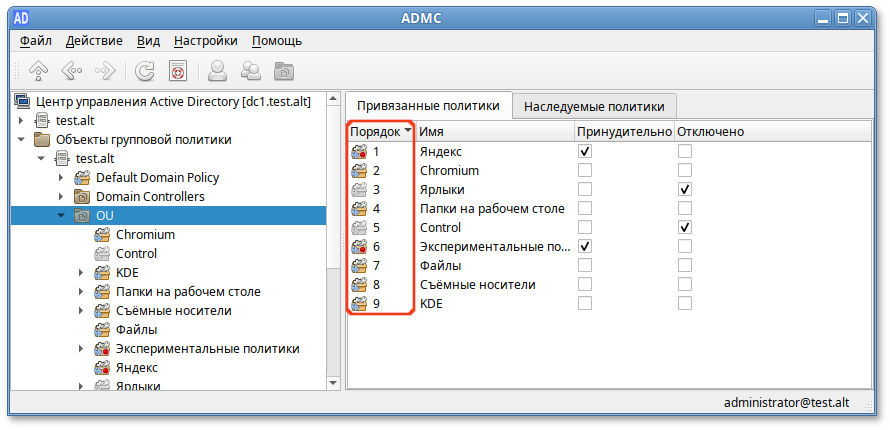Click the navigate back arrow icon

71,71
